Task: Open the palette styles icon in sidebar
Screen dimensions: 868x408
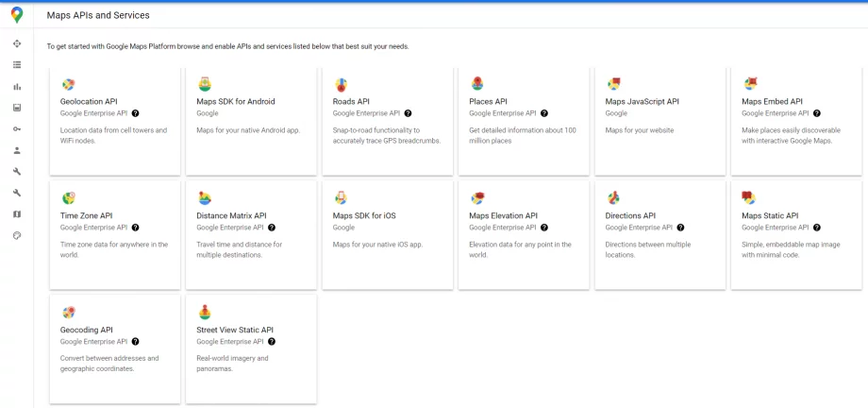Action: [17, 235]
